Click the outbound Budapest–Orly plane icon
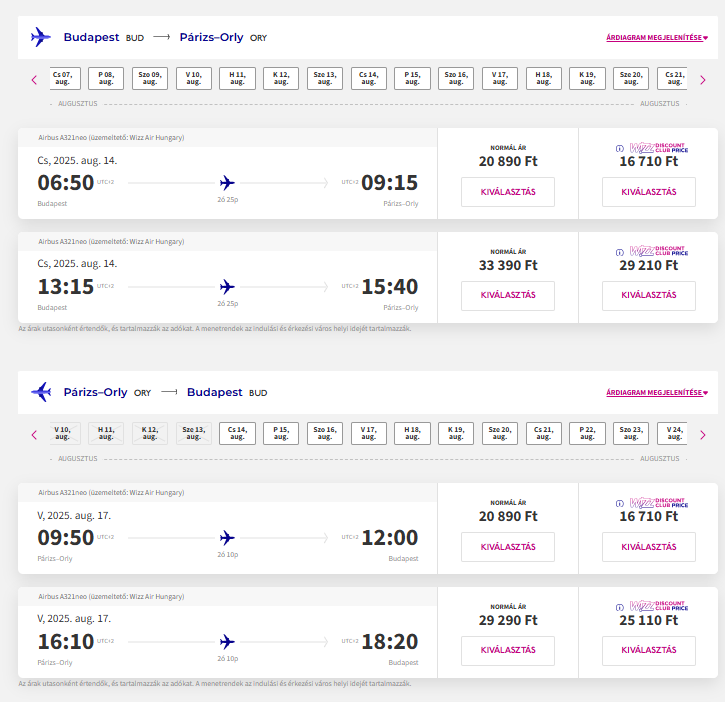This screenshot has height=702, width=725. [41, 37]
